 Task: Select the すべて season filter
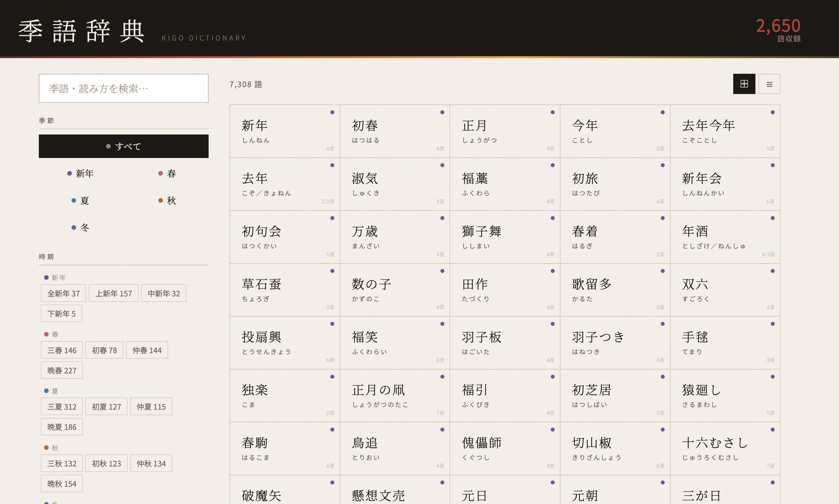pos(123,146)
